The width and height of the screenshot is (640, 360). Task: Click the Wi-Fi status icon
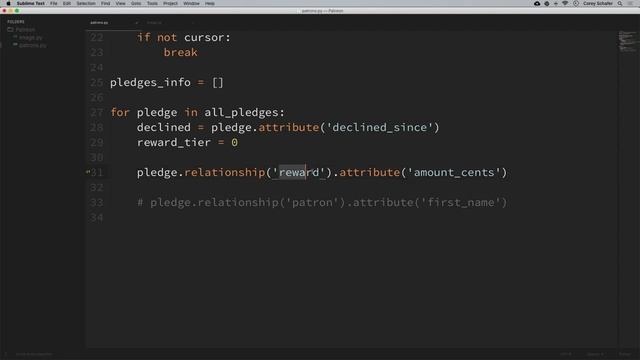point(565,3)
